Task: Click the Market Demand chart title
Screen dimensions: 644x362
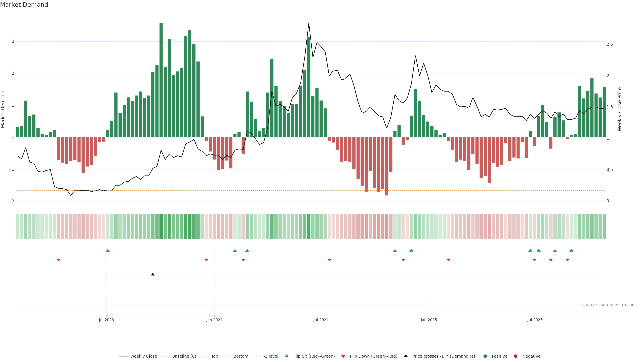Action: (24, 5)
